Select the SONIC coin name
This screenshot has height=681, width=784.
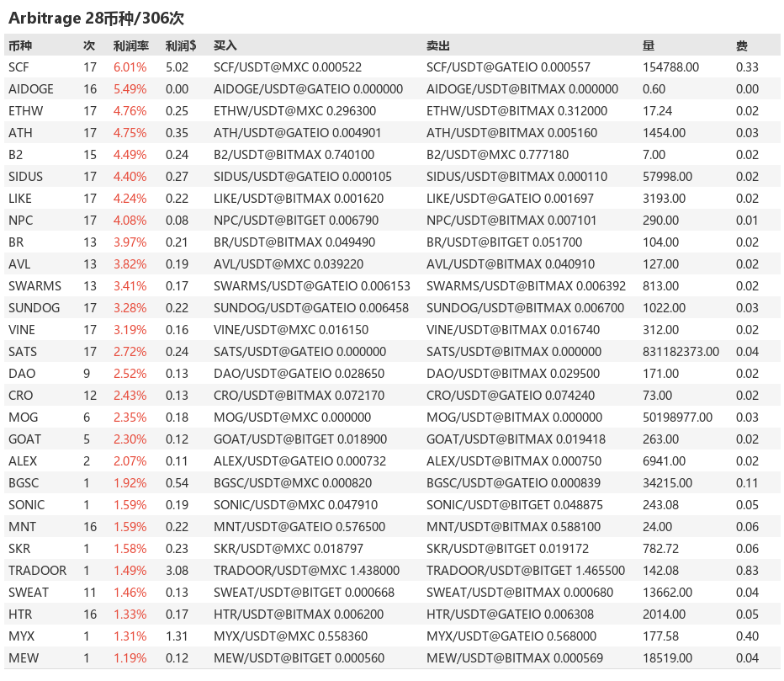tap(27, 505)
